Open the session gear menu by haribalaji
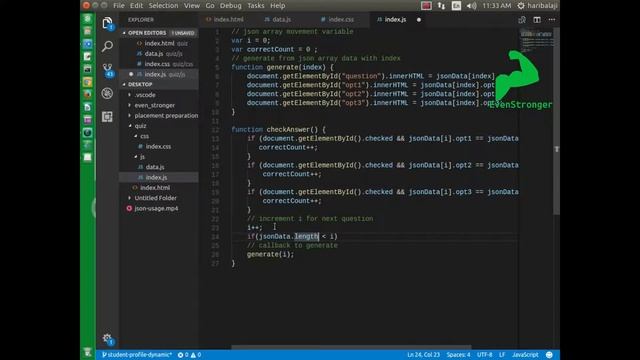Image resolution: width=640 pixels, height=360 pixels. click(521, 6)
